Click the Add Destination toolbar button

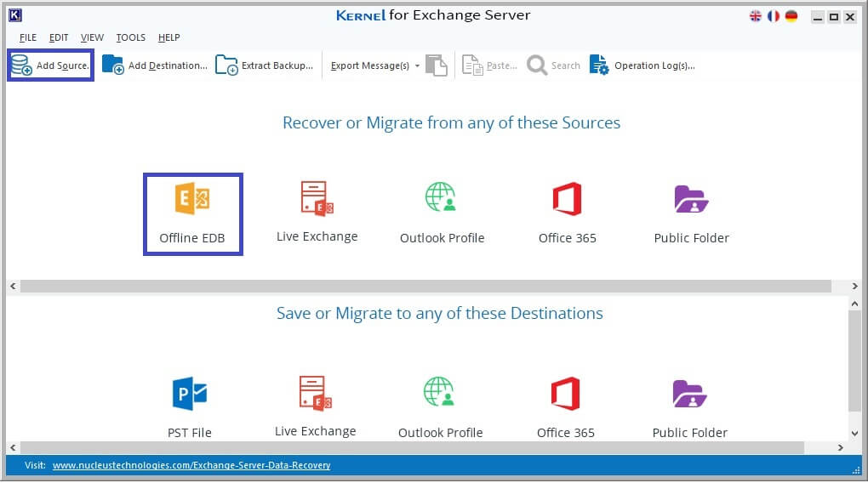tap(154, 65)
